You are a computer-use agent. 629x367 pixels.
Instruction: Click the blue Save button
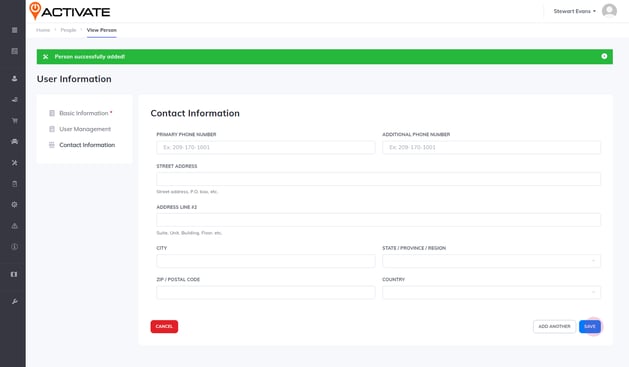tap(590, 326)
